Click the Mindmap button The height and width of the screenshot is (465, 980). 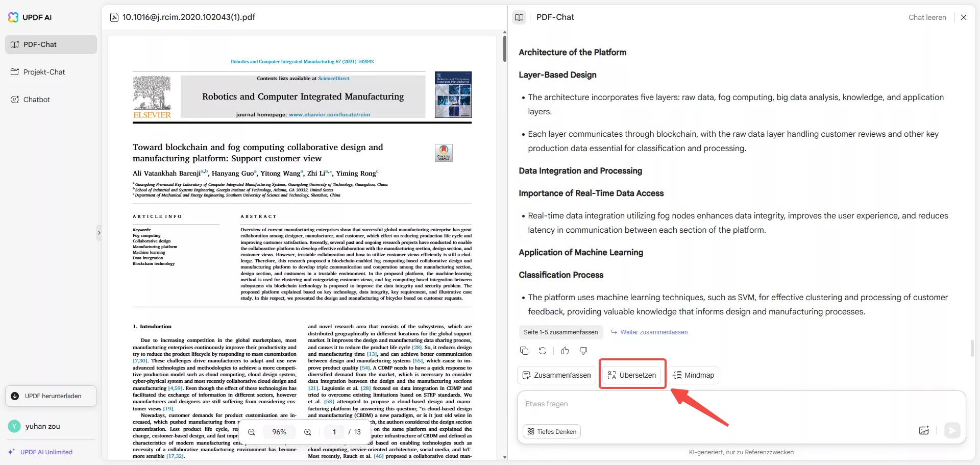(x=694, y=375)
